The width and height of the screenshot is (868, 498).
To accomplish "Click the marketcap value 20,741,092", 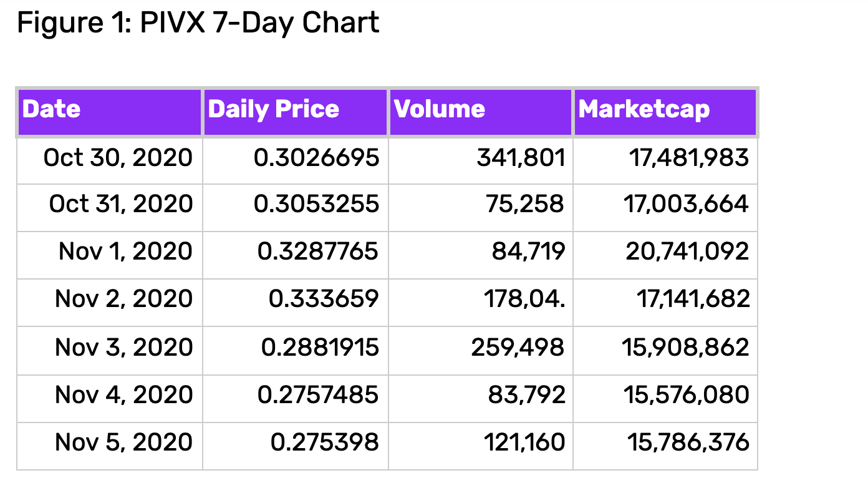I will coord(687,251).
